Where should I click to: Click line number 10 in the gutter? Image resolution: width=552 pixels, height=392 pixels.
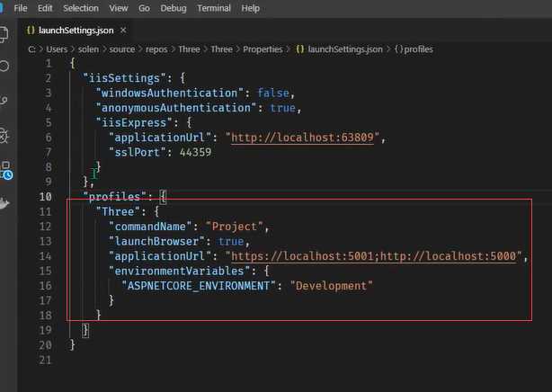(x=45, y=197)
